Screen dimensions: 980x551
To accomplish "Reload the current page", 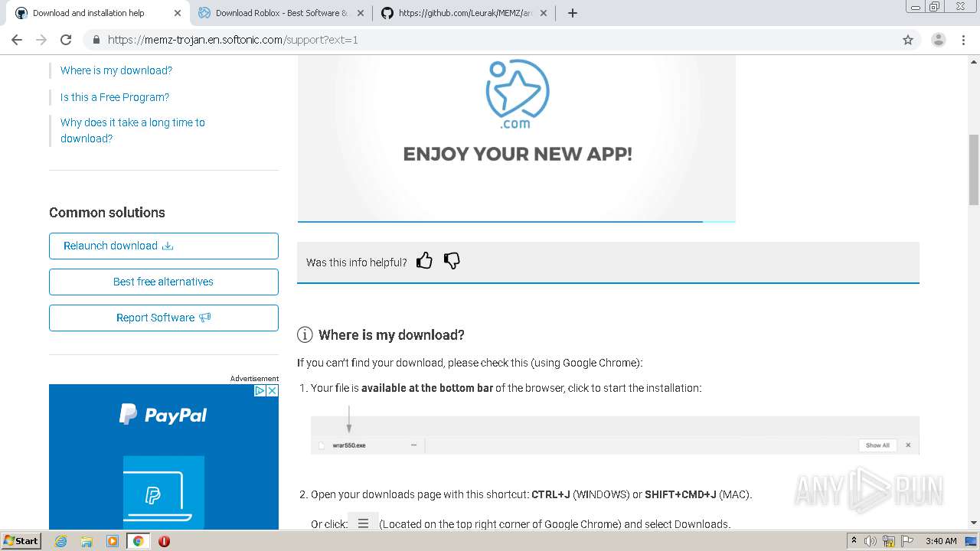I will click(x=66, y=40).
